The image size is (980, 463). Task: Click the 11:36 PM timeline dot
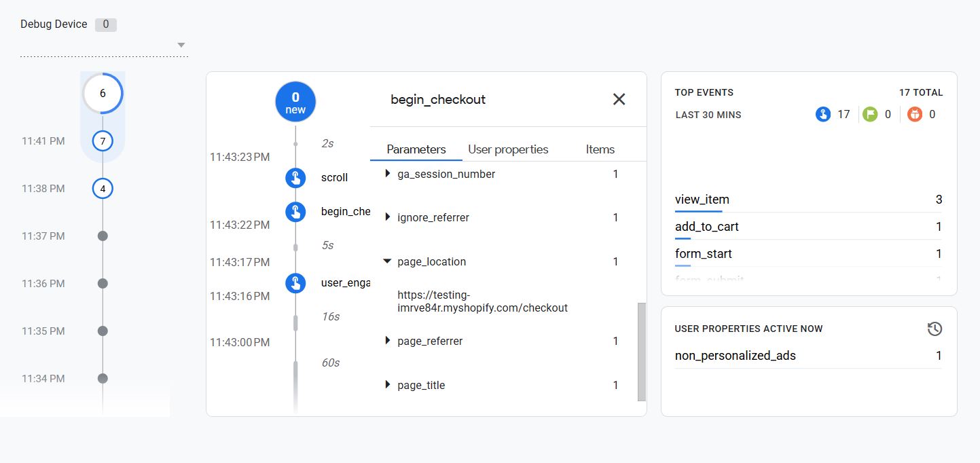(103, 284)
